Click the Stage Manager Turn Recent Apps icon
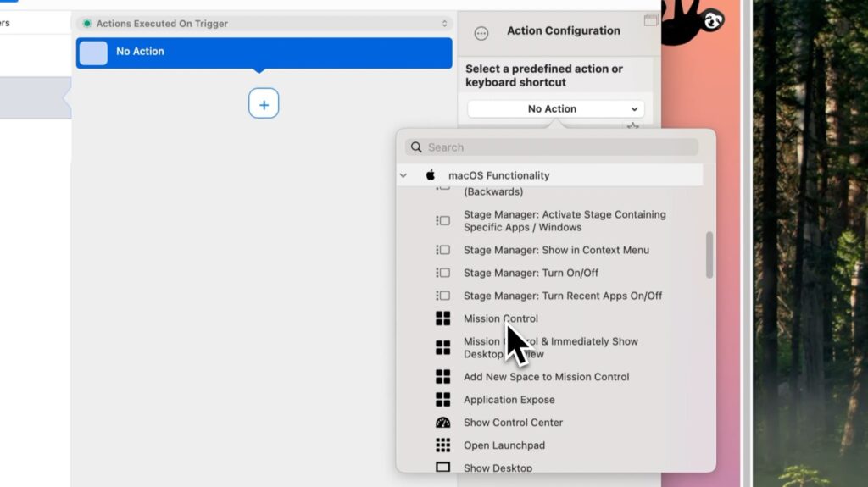 [442, 296]
